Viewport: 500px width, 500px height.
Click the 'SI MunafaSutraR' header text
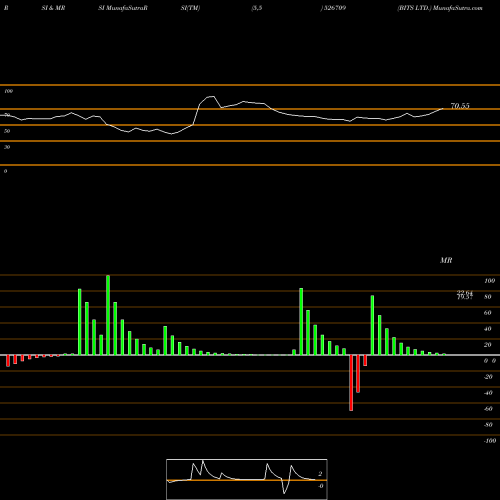(x=123, y=8)
